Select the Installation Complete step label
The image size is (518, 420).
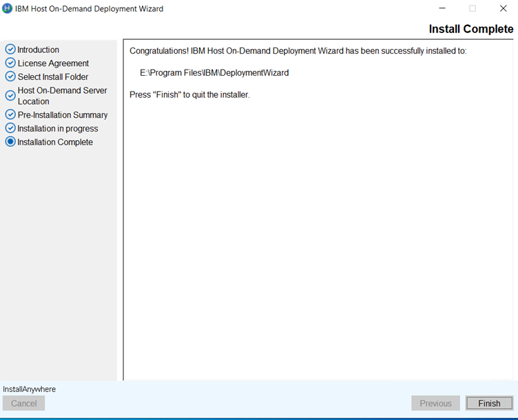tap(55, 143)
